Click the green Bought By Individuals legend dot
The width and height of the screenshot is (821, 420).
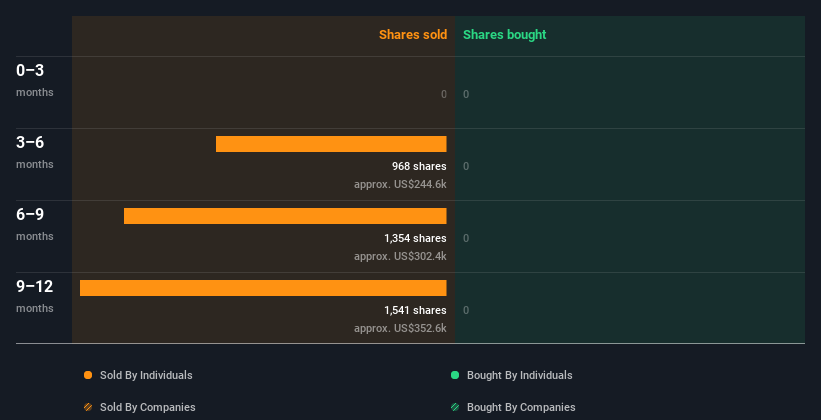point(455,375)
